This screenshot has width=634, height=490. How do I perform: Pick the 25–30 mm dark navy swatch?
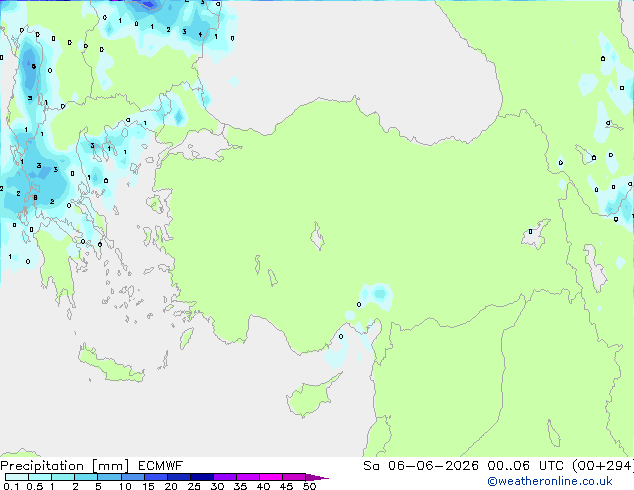pos(202,477)
